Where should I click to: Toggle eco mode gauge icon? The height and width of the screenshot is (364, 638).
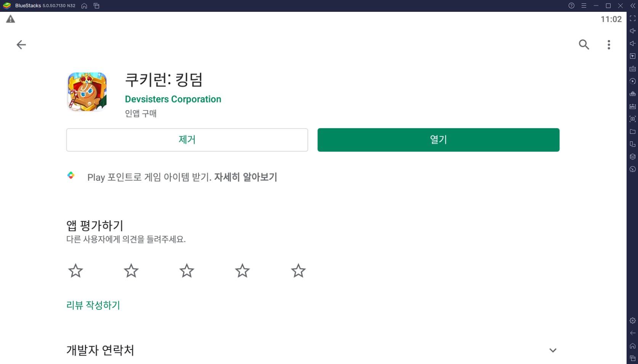[x=633, y=169]
